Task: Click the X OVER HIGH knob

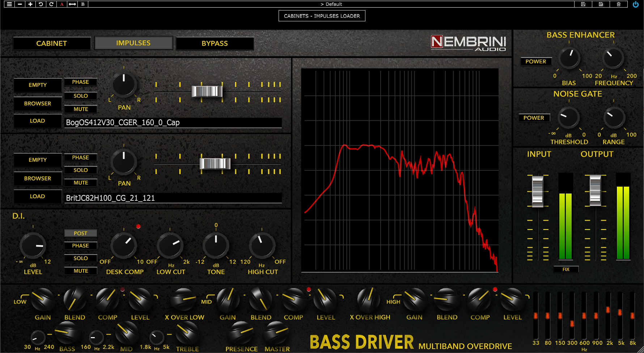Action: [369, 299]
